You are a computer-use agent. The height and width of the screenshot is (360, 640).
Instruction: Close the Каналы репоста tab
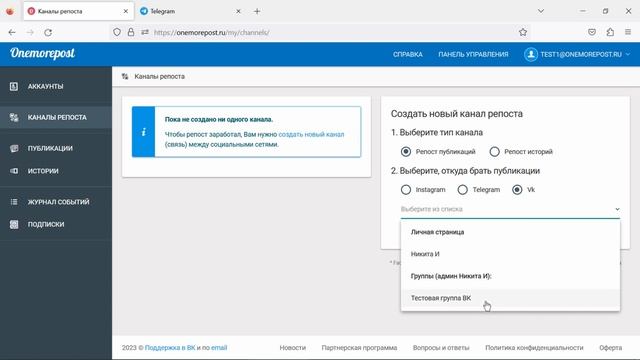pos(126,11)
